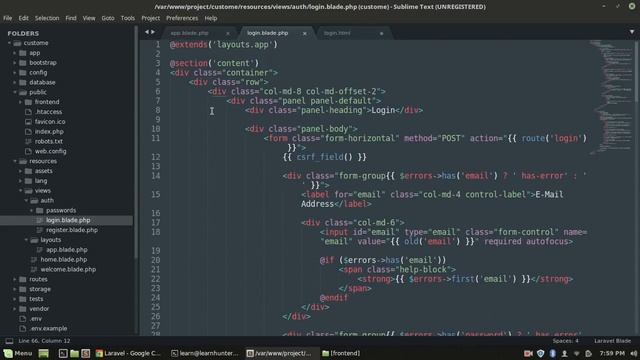This screenshot has width=640, height=360.
Task: Open the Selection menu
Action: pos(47,18)
